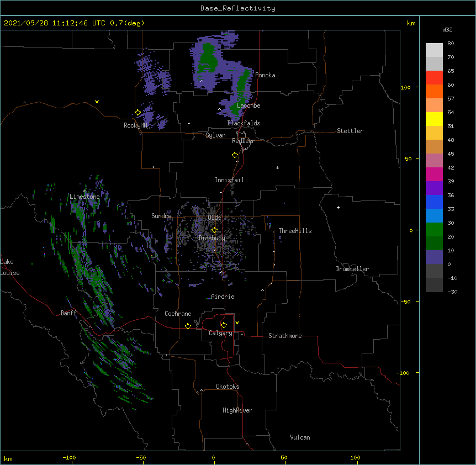Image resolution: width=476 pixels, height=465 pixels.
Task: Click the Sundre city label
Action: pyautogui.click(x=161, y=216)
